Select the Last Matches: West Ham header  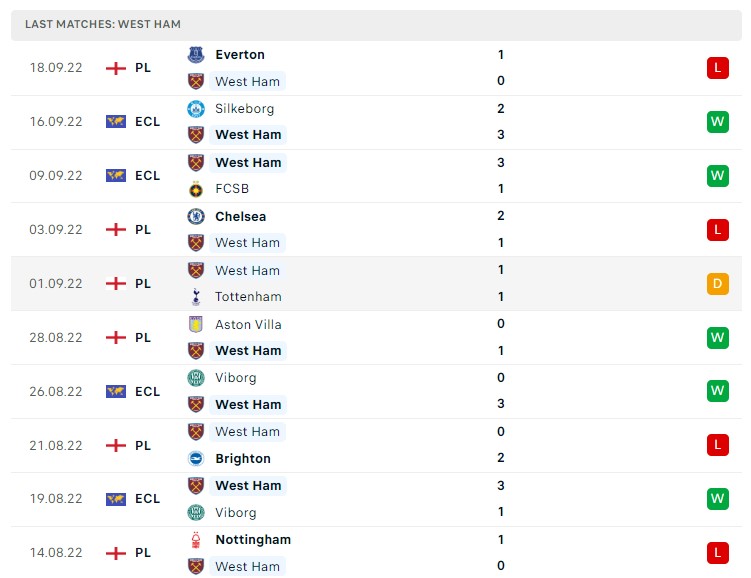[103, 24]
